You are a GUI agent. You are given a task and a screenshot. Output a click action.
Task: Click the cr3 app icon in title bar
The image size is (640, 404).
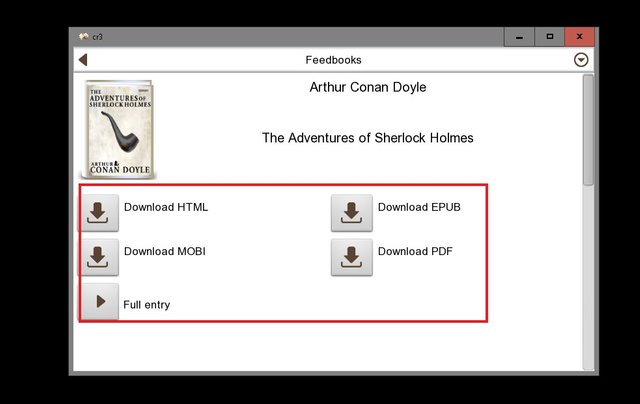84,36
